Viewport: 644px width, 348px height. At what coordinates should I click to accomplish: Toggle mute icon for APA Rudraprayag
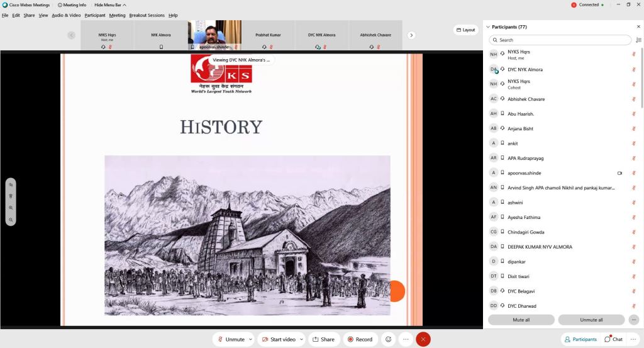634,158
